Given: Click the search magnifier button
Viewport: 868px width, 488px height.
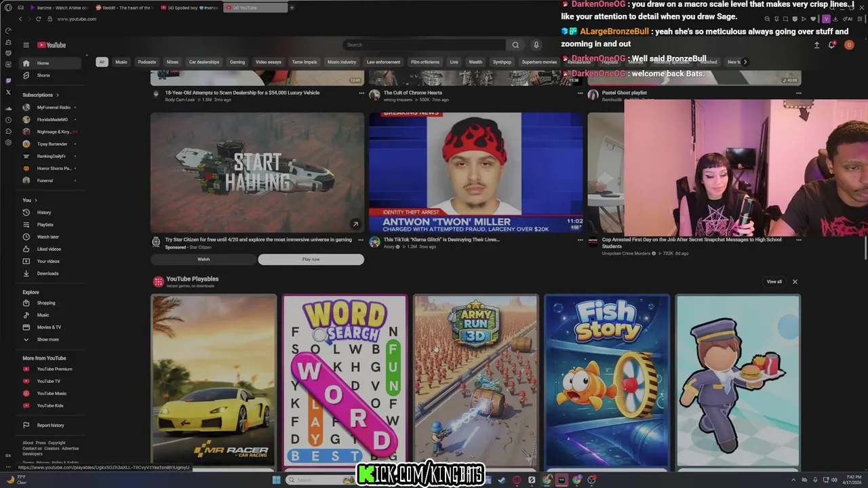Looking at the screenshot, I should click(515, 45).
